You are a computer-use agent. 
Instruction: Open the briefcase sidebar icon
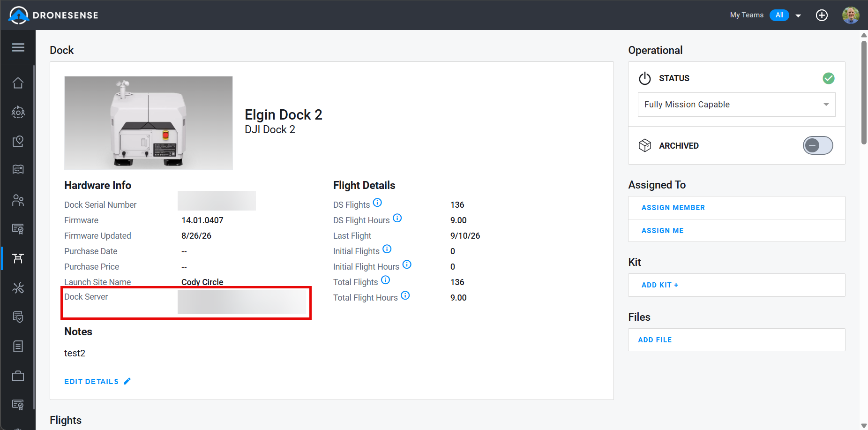(18, 376)
